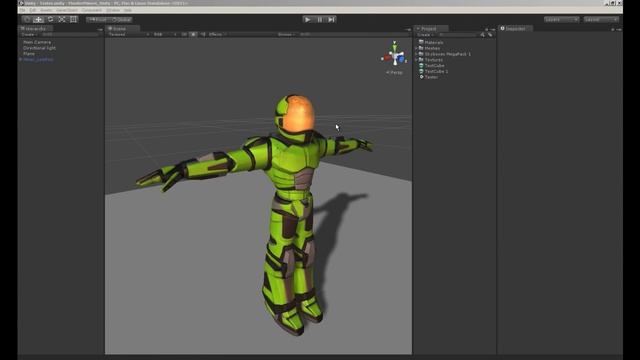Toggle the Inspector panel lock icon
The height and width of the screenshot is (360, 640).
pos(613,29)
